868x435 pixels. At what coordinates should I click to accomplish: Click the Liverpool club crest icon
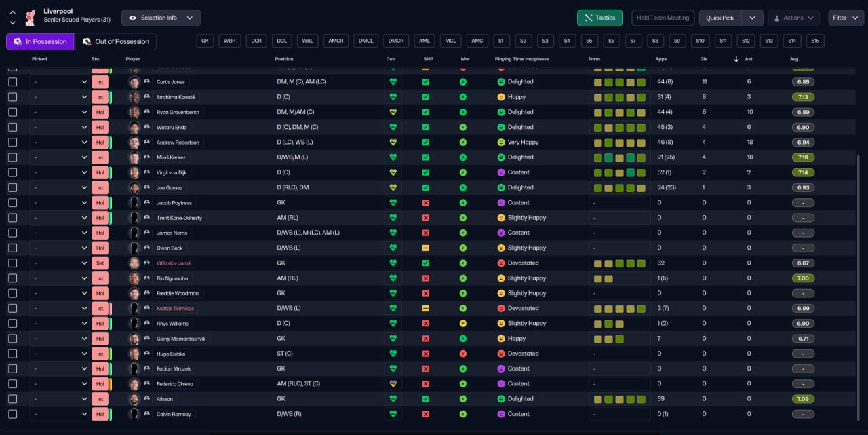(x=30, y=18)
